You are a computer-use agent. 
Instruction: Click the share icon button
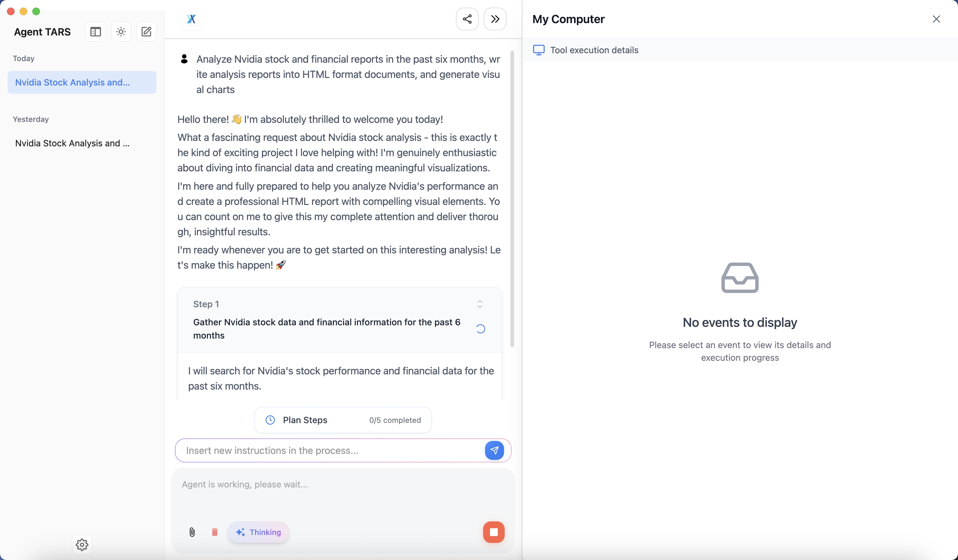[467, 19]
